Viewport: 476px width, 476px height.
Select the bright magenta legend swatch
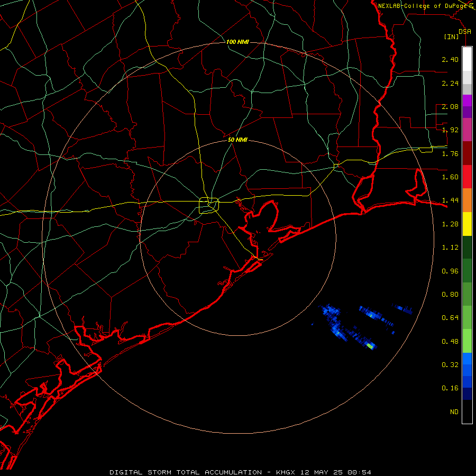(467, 100)
